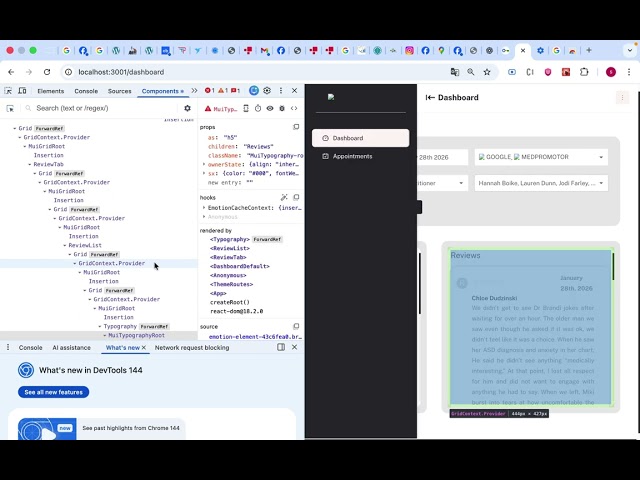
Task: Open the Chrome extensions puzzle icon
Action: tap(584, 72)
